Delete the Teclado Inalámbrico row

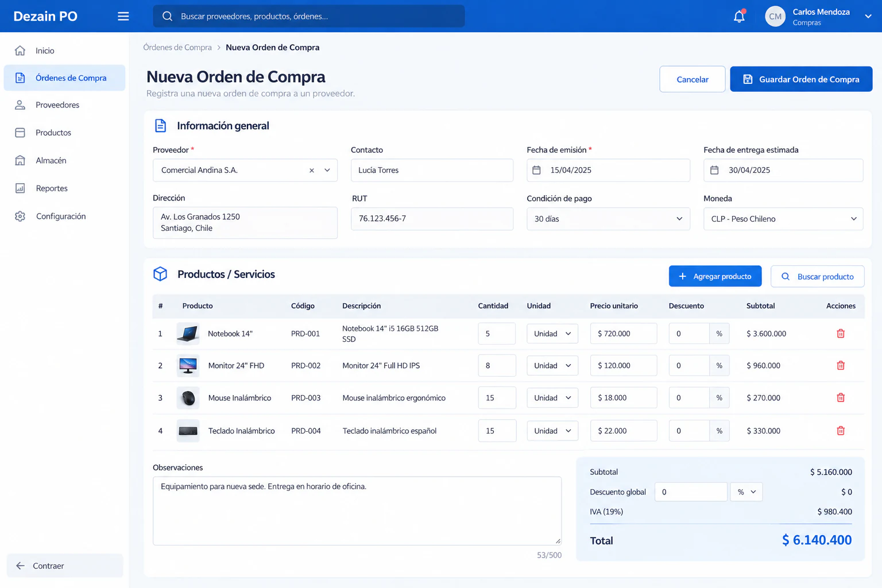tap(841, 431)
